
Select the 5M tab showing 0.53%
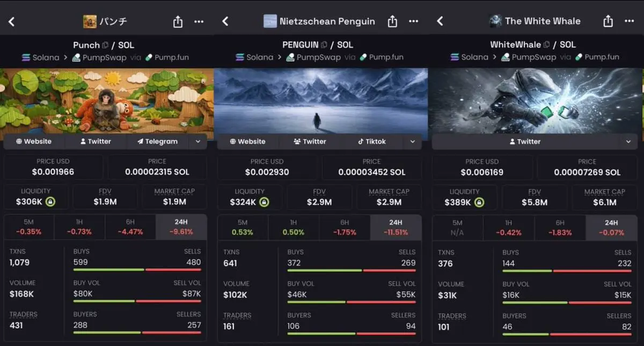point(243,227)
